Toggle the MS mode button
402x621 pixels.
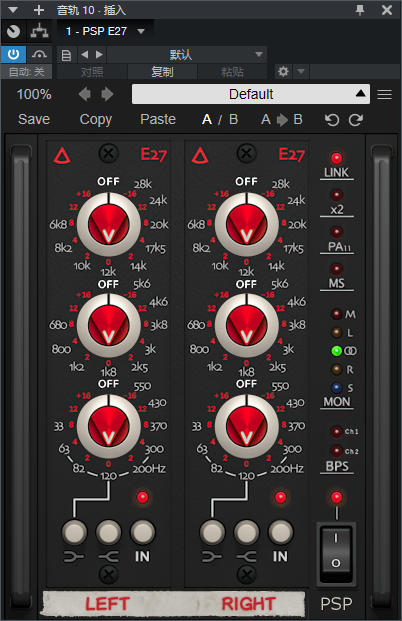coord(336,269)
